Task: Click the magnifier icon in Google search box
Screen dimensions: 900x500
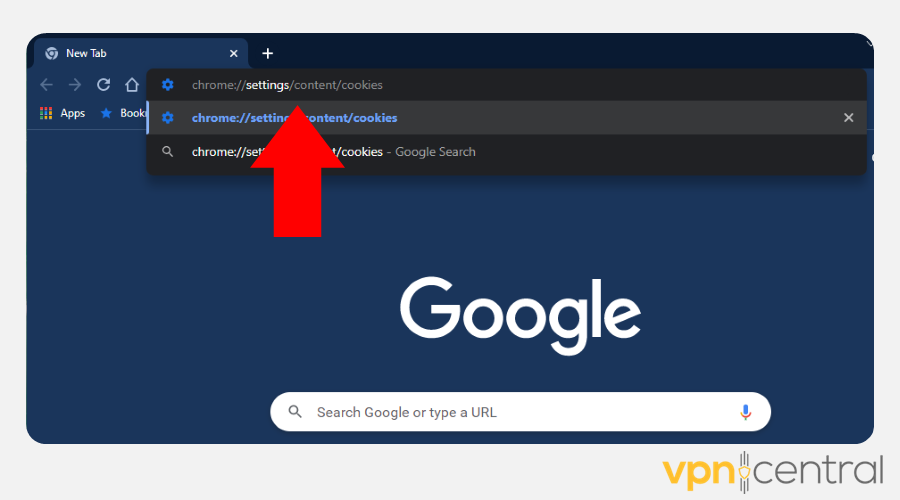Action: (x=295, y=412)
